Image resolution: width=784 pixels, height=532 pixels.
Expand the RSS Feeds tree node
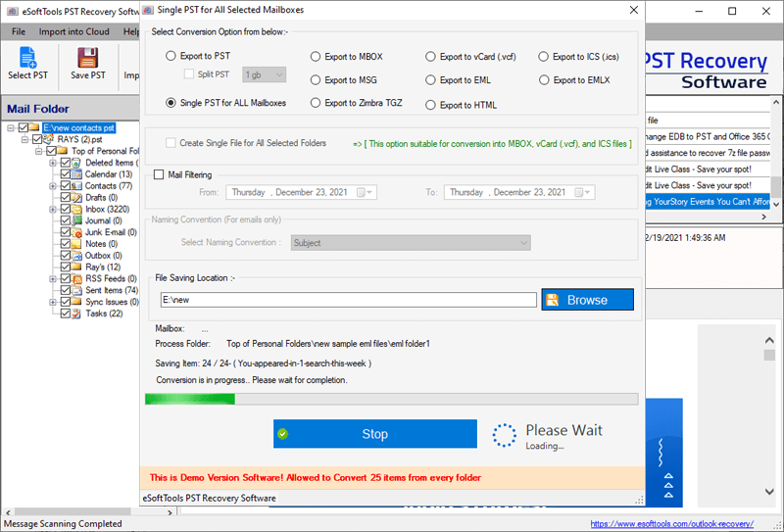tap(53, 279)
